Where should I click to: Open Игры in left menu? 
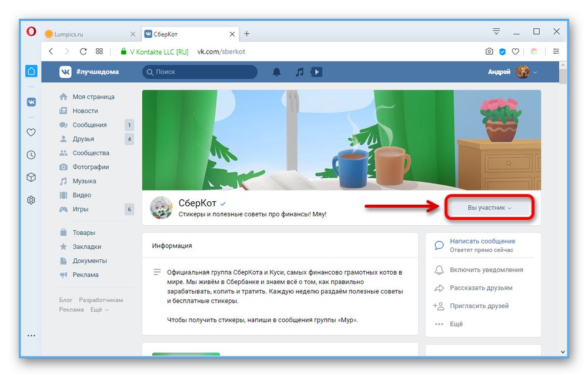click(80, 209)
